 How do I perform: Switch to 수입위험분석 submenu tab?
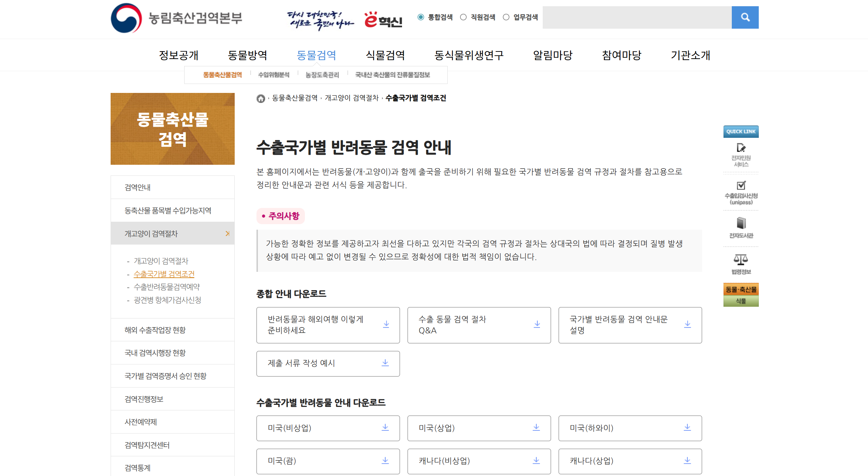pos(273,75)
